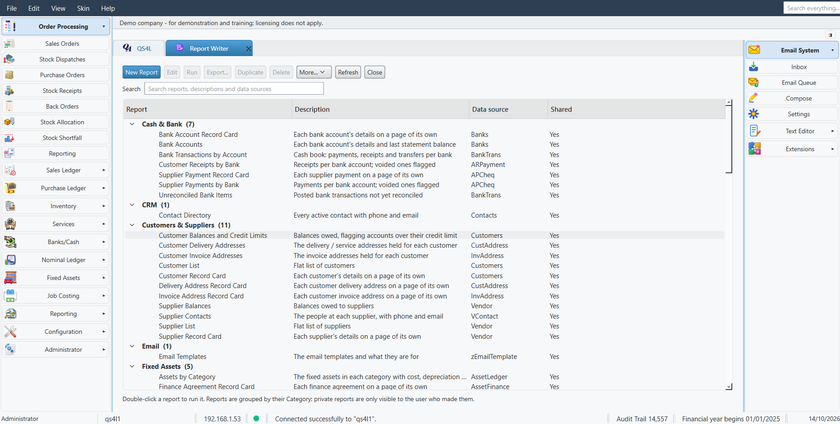
Task: Expand the Extensions submenu arrow
Action: coord(832,149)
